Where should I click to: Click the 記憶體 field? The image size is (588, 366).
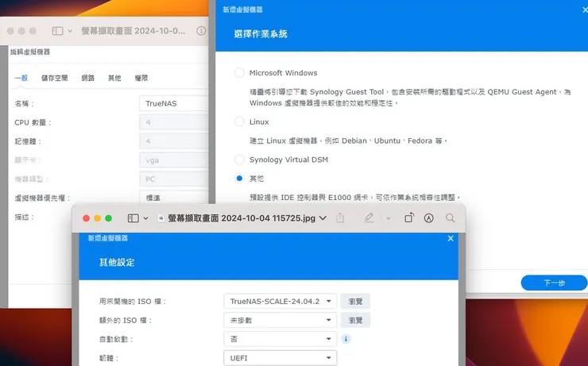(x=174, y=141)
